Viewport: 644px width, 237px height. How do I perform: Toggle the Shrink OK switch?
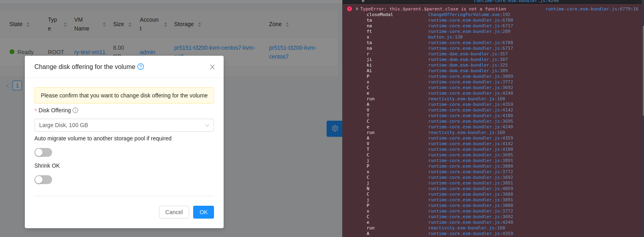pyautogui.click(x=43, y=180)
